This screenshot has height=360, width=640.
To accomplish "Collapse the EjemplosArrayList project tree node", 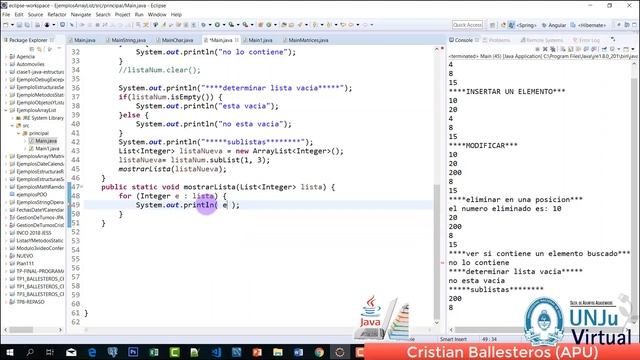I will (x=6, y=110).
